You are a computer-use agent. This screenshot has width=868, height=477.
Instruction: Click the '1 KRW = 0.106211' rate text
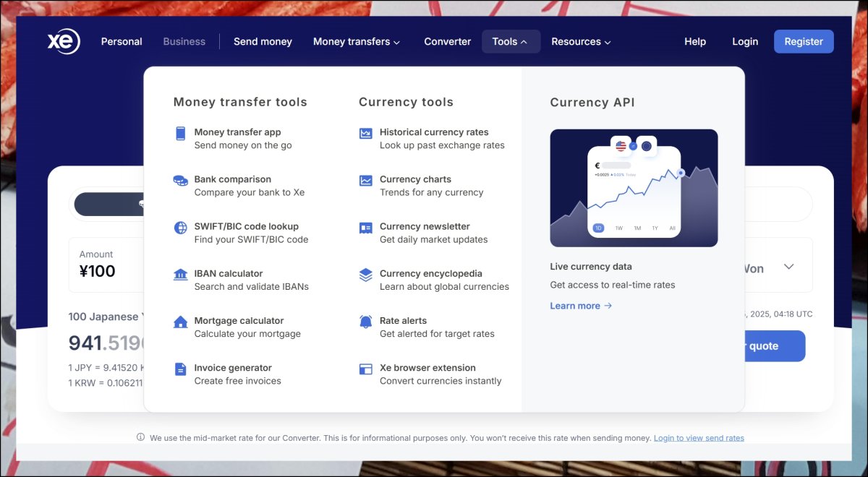106,383
